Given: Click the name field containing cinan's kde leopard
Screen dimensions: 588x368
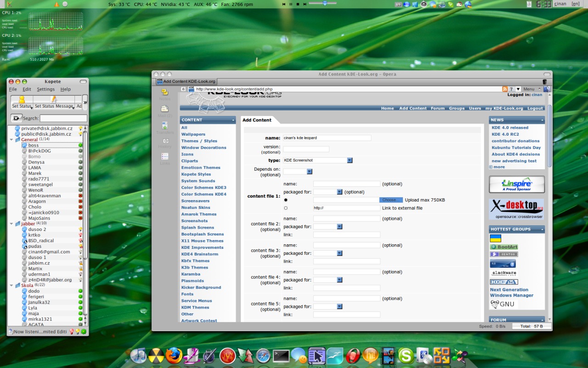Looking at the screenshot, I should click(327, 138).
